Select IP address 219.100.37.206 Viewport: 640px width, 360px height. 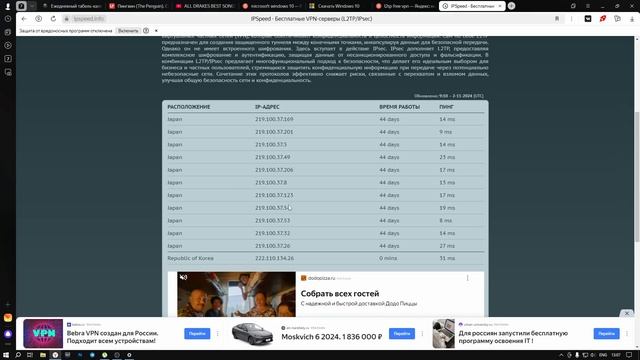tap(274, 170)
